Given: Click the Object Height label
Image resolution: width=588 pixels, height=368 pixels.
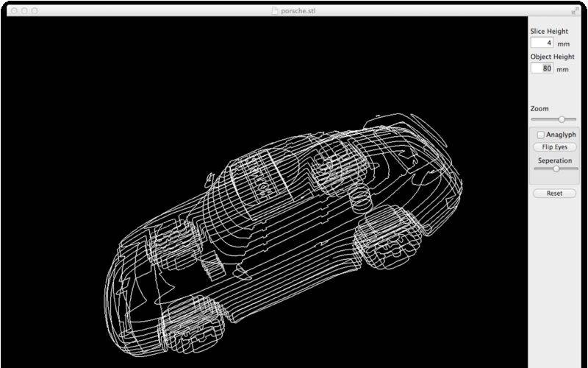Looking at the screenshot, I should 553,57.
